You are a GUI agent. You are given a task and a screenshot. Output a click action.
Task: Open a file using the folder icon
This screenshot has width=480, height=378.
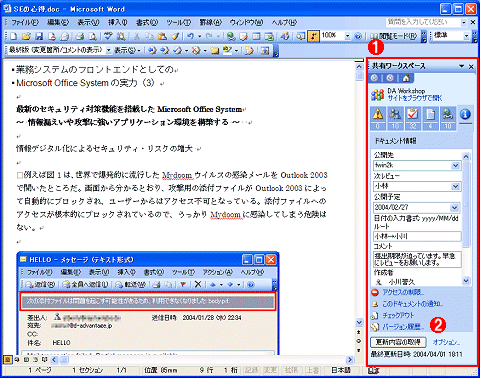tap(26, 36)
